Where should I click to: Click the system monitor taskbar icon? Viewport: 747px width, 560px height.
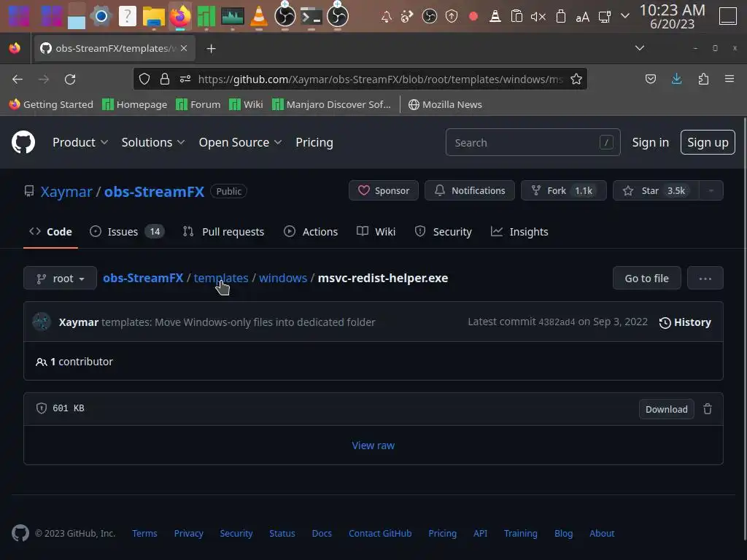pyautogui.click(x=233, y=17)
